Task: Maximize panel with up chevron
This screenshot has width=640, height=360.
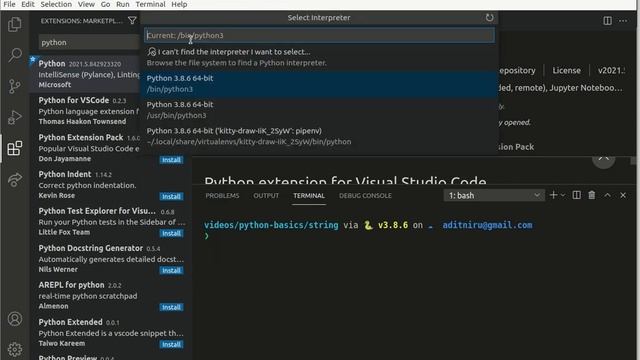Action: tap(607, 195)
